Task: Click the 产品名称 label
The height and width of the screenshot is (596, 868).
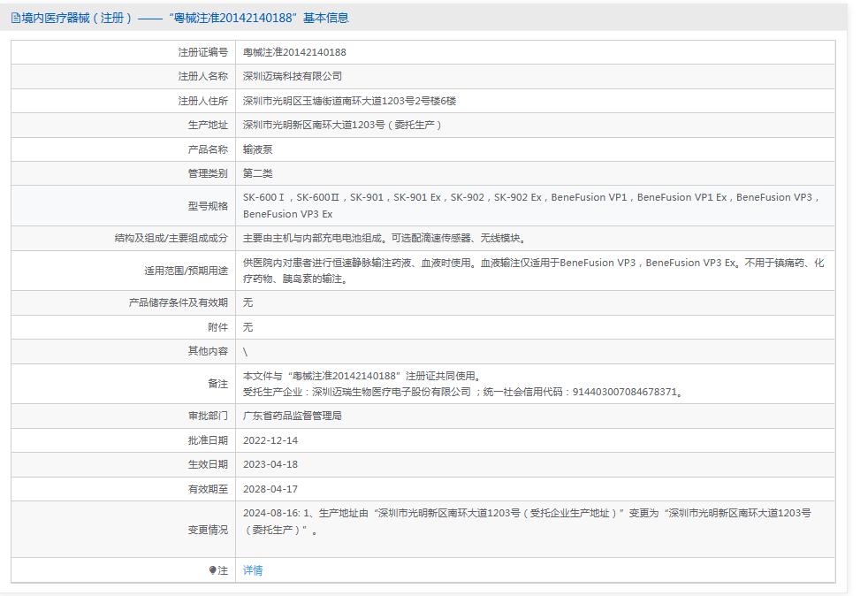Action: [x=208, y=149]
